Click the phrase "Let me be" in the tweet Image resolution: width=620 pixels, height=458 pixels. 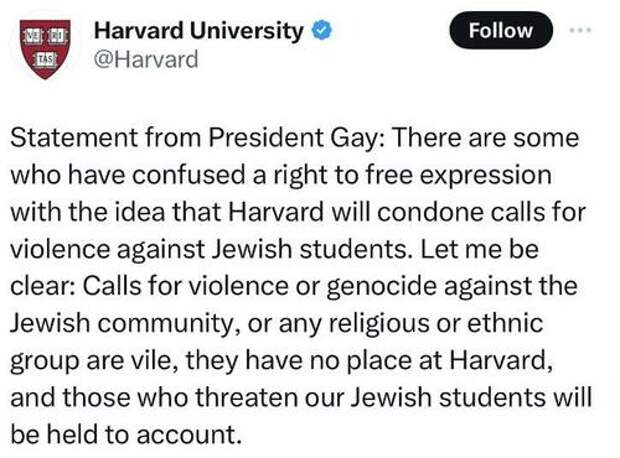tap(479, 250)
